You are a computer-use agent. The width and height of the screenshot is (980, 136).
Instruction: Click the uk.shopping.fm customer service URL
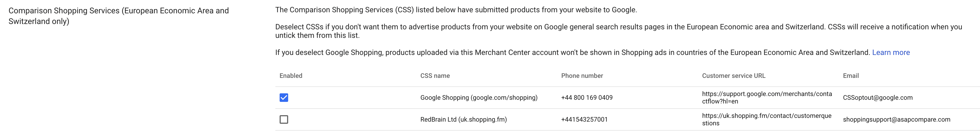point(767,120)
